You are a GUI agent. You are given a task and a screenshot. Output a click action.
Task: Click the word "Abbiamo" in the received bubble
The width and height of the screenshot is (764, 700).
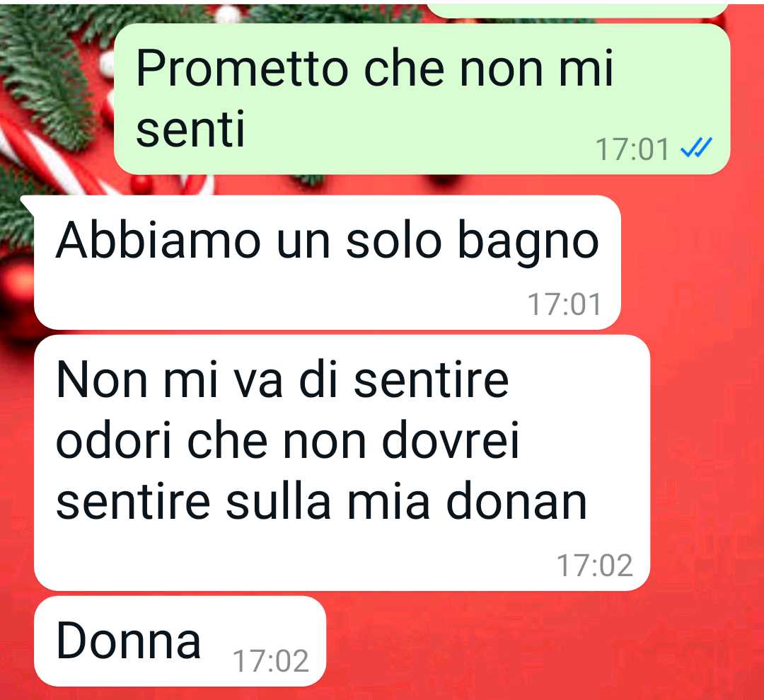[x=158, y=239]
